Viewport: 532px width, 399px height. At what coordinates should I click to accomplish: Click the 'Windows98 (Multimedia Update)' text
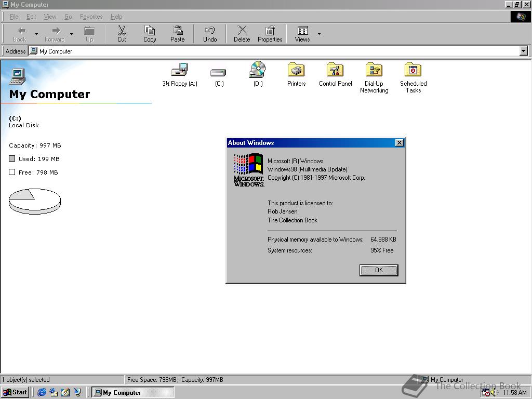308,169
